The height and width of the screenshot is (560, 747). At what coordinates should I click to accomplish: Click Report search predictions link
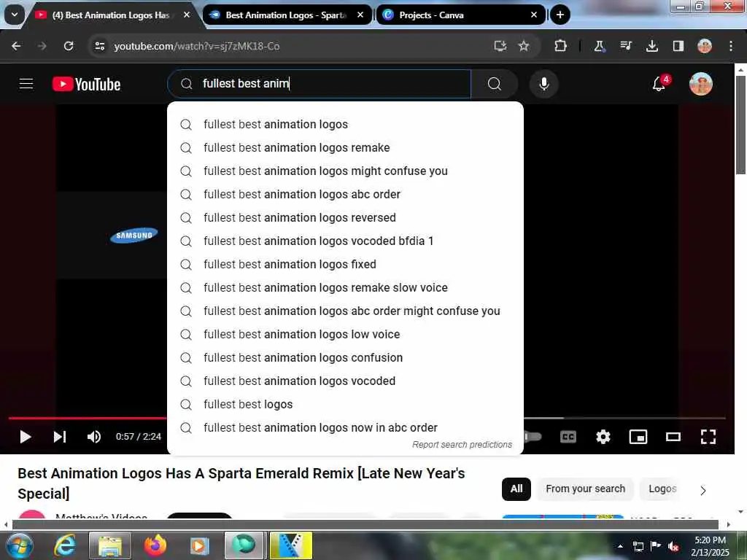click(462, 445)
